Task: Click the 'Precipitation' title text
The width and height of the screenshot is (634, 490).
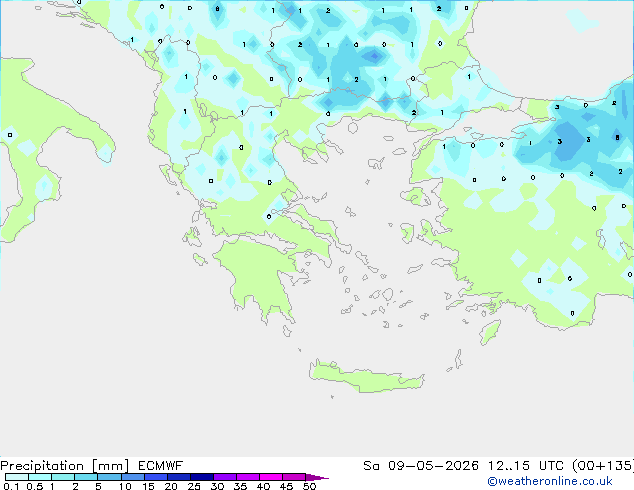Action: coord(42,466)
